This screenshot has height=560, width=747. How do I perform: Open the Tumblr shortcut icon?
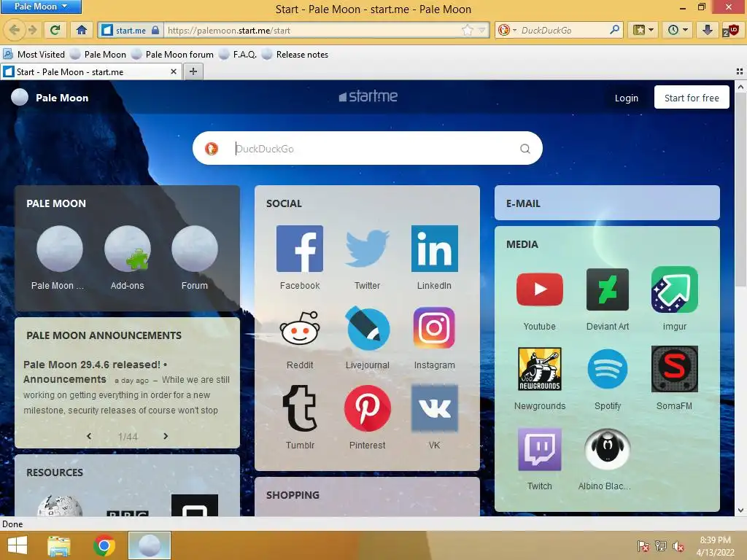[299, 408]
